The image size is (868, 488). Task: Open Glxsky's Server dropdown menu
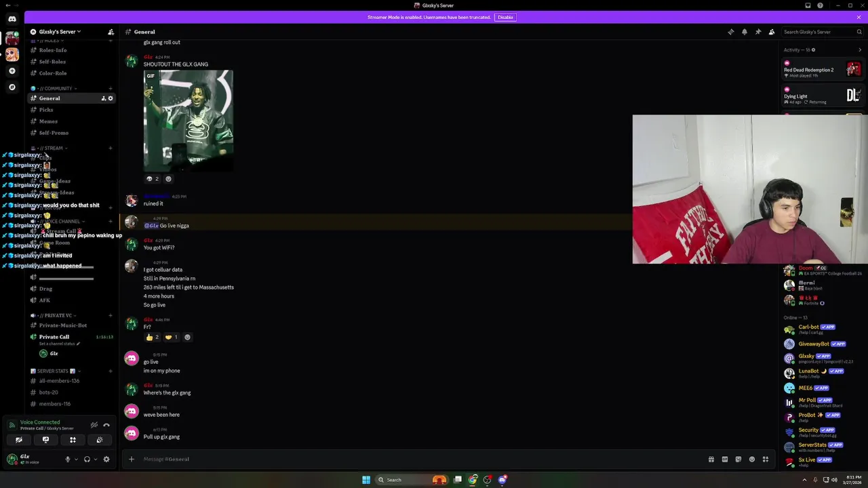click(60, 32)
